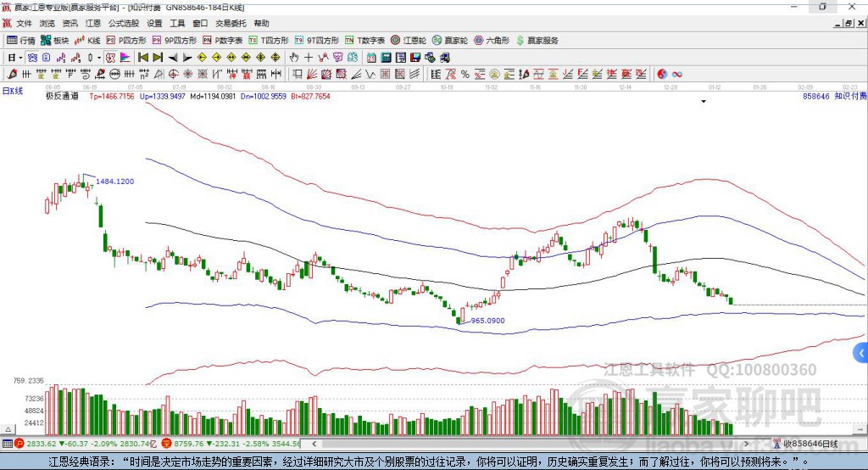Click the 965.0900 low price label
The image size is (868, 470).
click(487, 321)
